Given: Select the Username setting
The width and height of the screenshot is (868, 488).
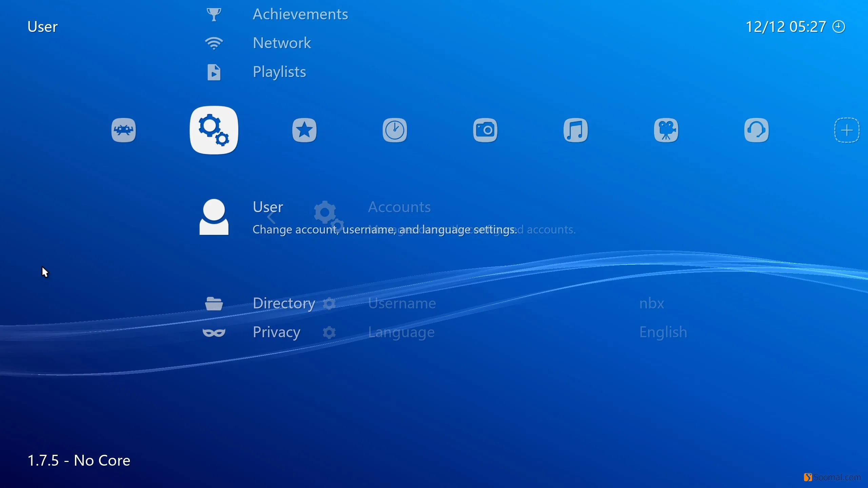Looking at the screenshot, I should tap(402, 303).
